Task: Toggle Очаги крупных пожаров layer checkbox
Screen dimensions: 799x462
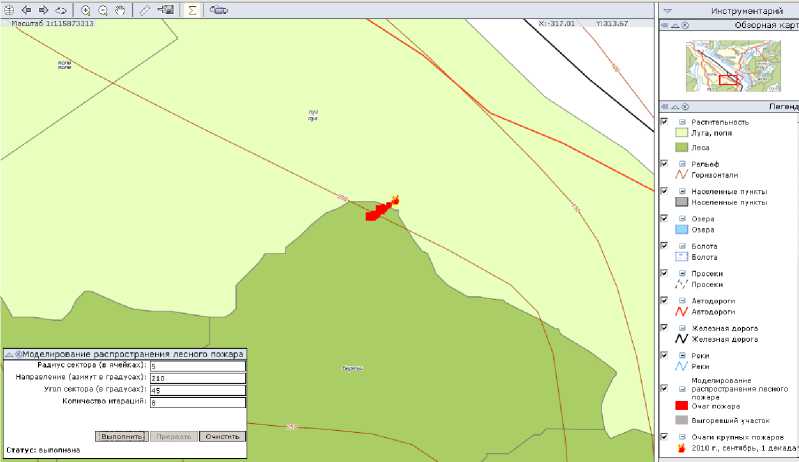Action: (664, 436)
